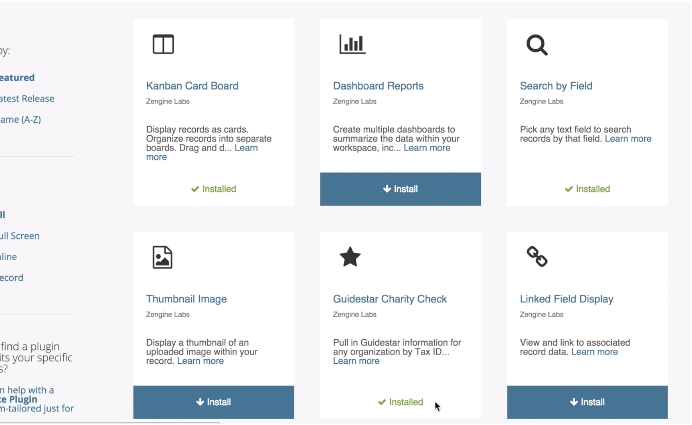Install the Dashboard Reports plugin
This screenshot has height=425, width=692.
(400, 189)
